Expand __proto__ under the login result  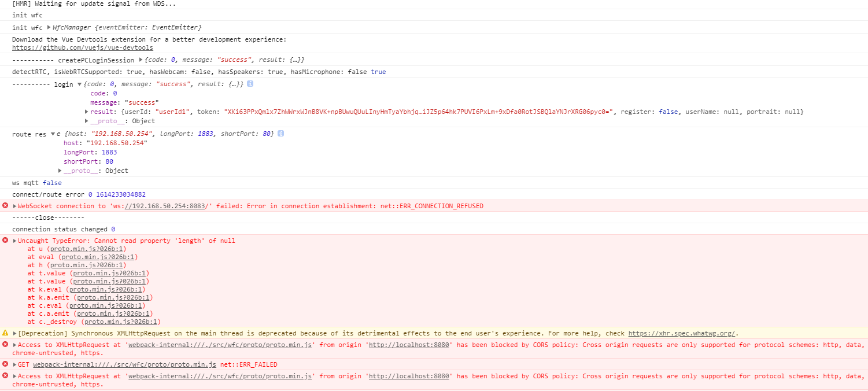click(x=87, y=121)
